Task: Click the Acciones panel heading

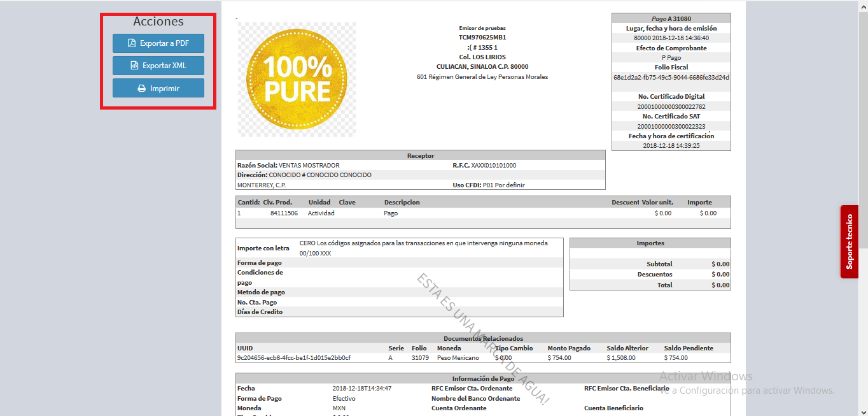Action: 158,22
